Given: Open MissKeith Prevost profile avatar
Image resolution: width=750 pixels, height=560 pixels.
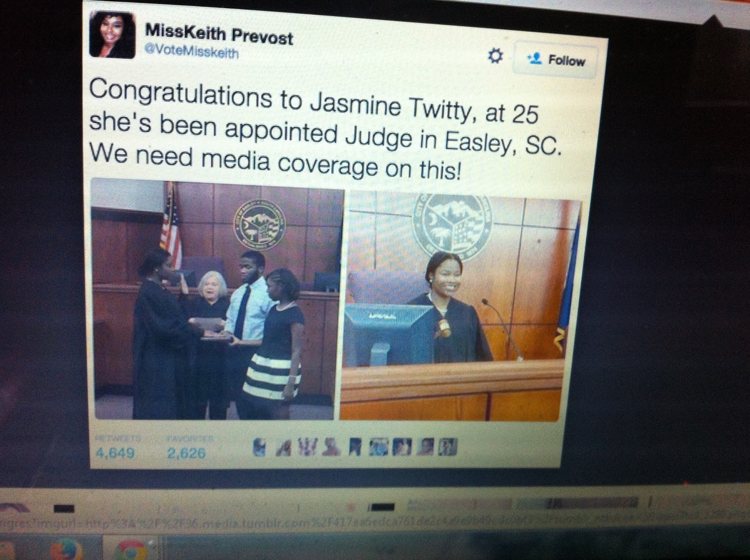Looking at the screenshot, I should [112, 34].
